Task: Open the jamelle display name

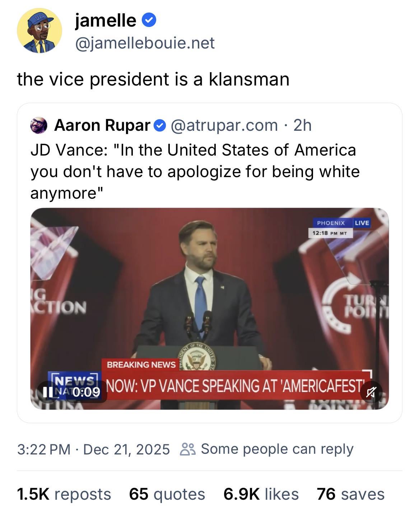Action: click(106, 20)
